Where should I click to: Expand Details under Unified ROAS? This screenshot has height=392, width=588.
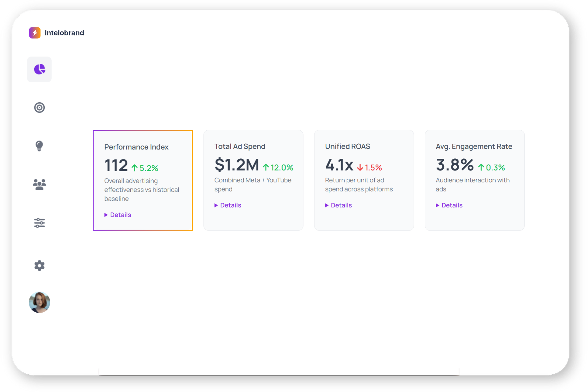pos(339,205)
